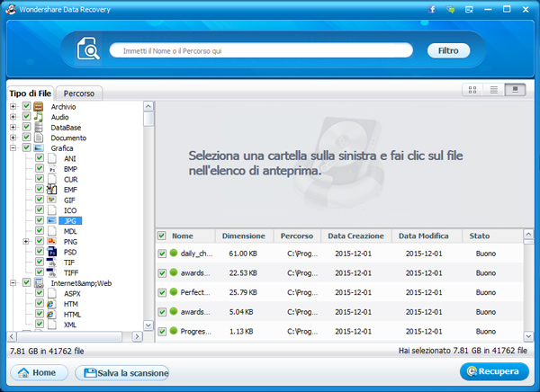Viewport: 540px width, 392px height.
Task: Click the HTML browser icon
Action: coord(51,314)
